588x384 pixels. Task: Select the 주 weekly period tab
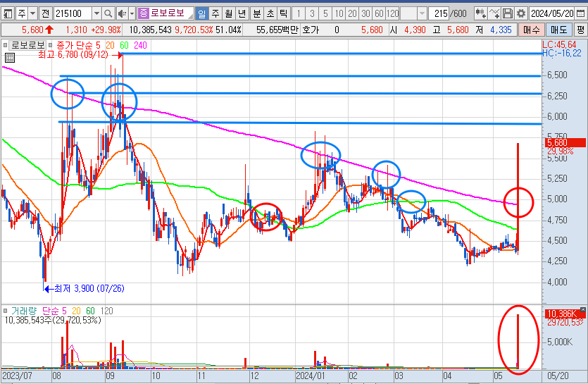tap(215, 14)
